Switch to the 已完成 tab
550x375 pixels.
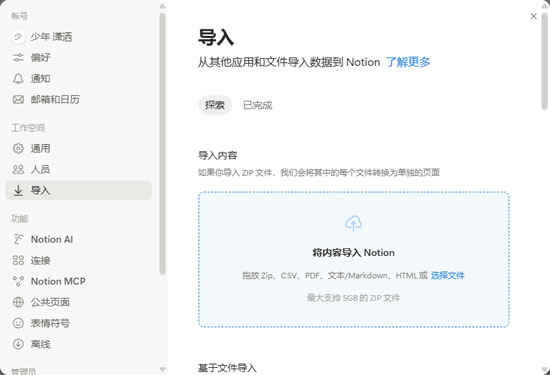point(257,105)
